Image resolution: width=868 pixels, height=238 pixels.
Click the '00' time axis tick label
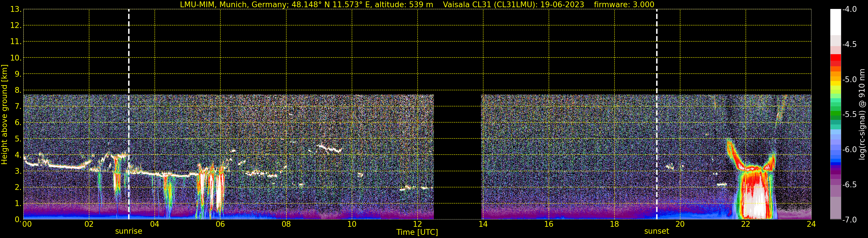[27, 224]
